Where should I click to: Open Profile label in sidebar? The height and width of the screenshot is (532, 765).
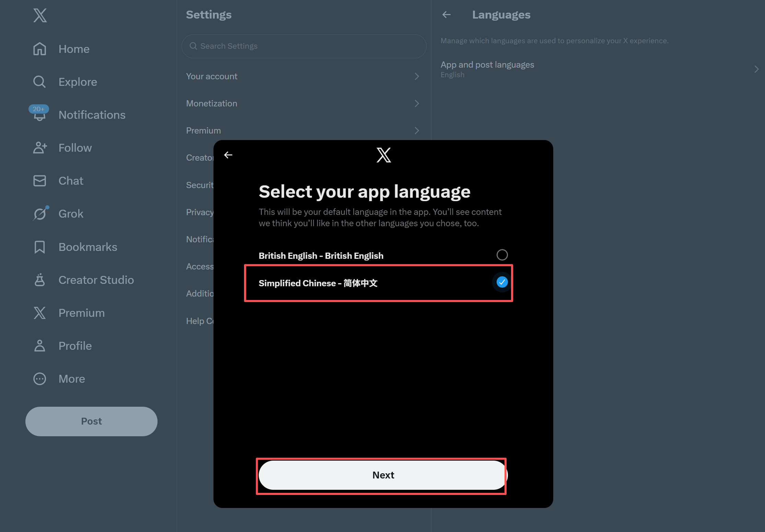tap(75, 346)
